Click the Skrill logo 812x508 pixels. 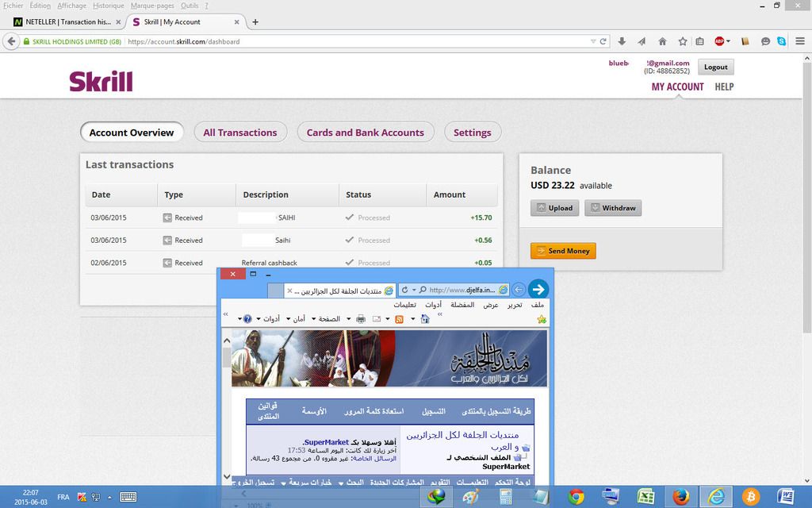101,82
